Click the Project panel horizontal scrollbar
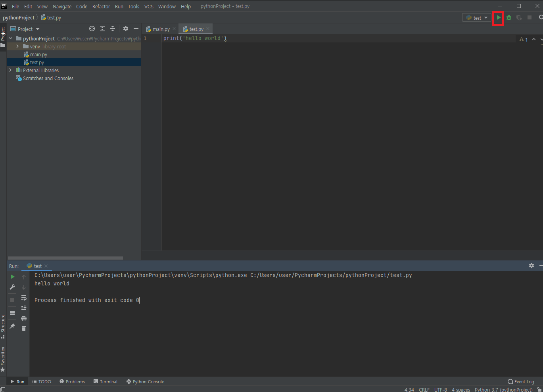The width and height of the screenshot is (543, 392). coord(65,258)
